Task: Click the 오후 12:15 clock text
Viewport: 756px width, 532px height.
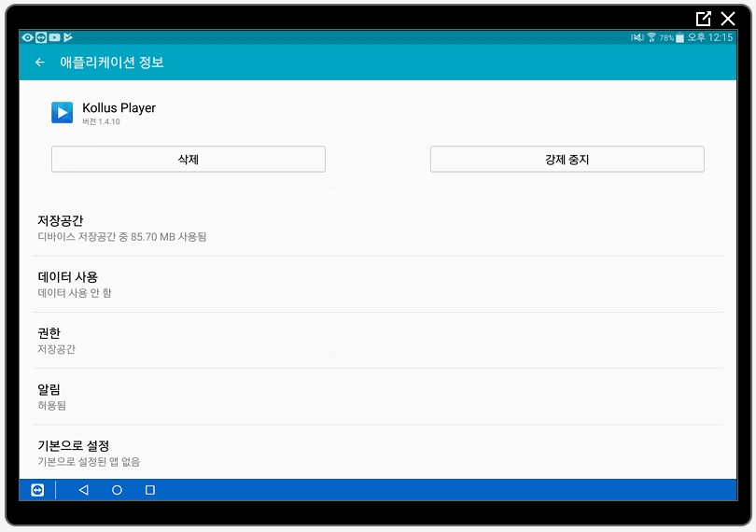Action: point(710,37)
